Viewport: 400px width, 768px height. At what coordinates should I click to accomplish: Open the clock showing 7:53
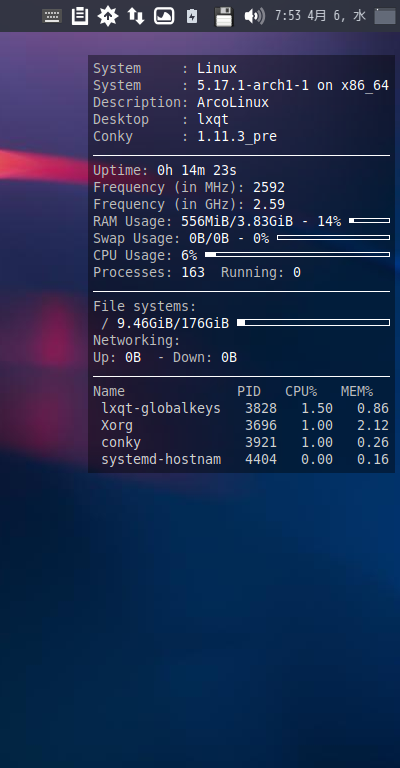click(x=320, y=16)
